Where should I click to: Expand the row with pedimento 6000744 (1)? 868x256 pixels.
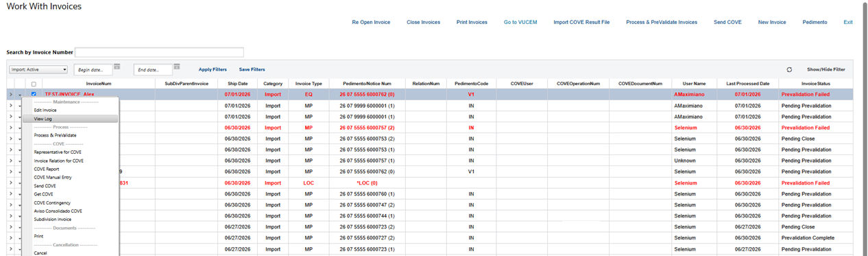click(10, 216)
